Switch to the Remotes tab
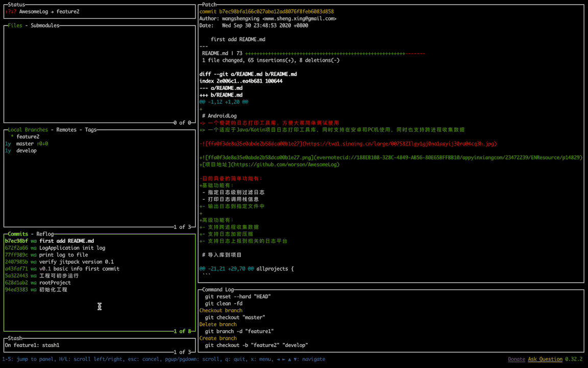Screen dimensions: 588x368 click(66, 129)
